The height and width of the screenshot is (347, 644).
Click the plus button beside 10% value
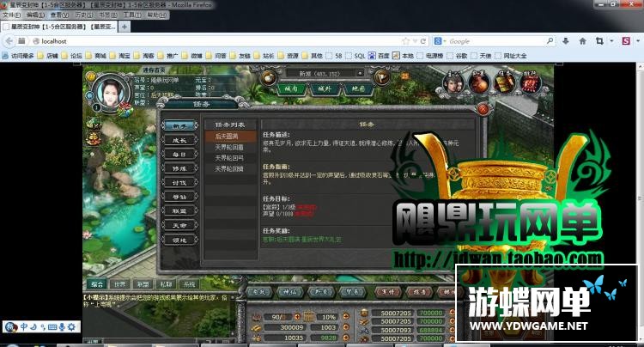[x=346, y=317]
